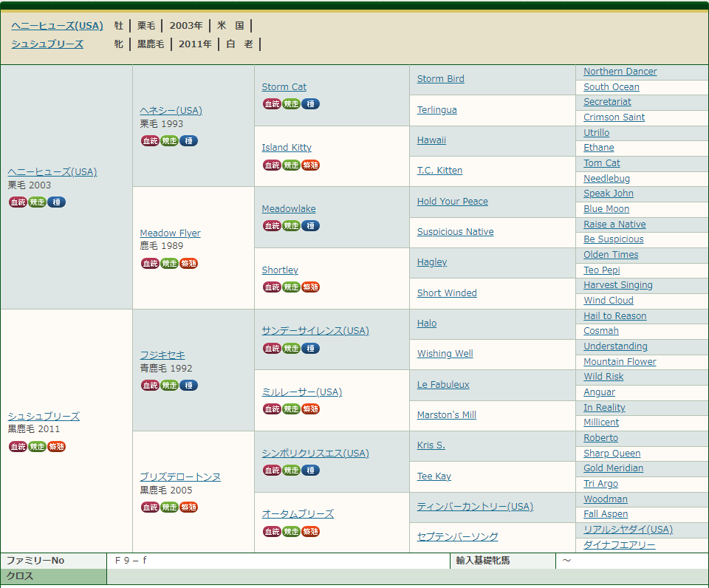Go to the フジキセキ page link
The width and height of the screenshot is (709, 588).
click(162, 355)
